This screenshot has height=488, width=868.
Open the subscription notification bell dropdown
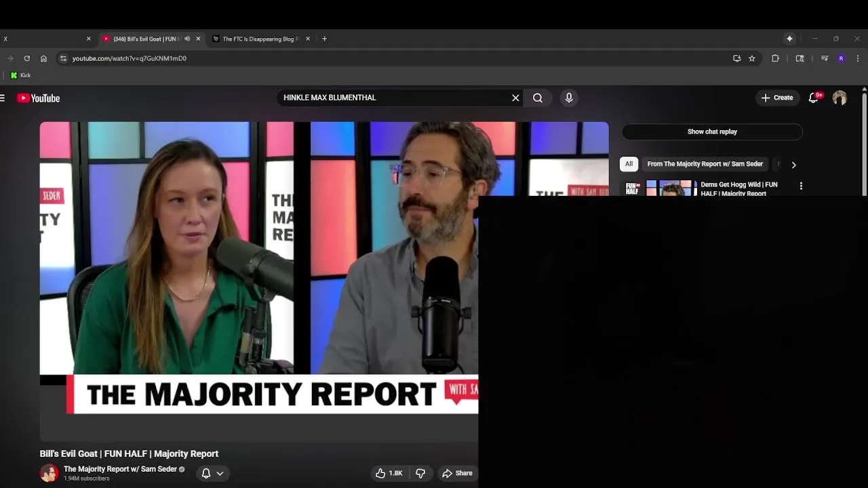pos(212,473)
